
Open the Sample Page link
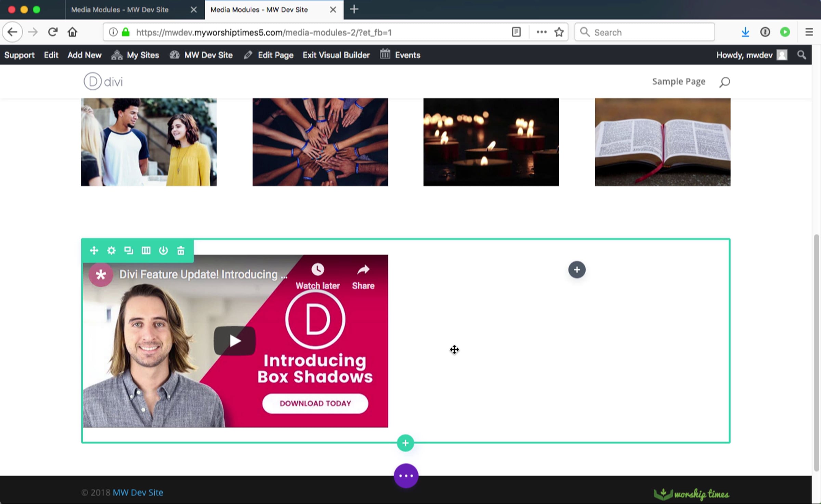[x=678, y=81]
